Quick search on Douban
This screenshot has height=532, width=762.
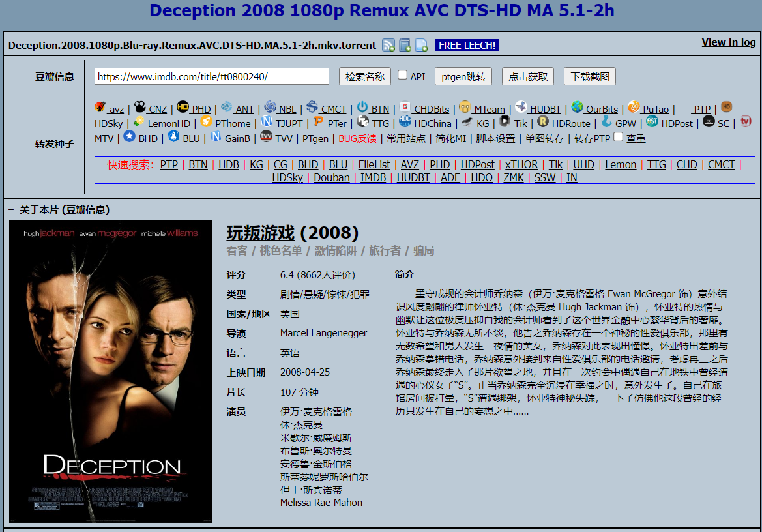(x=331, y=178)
